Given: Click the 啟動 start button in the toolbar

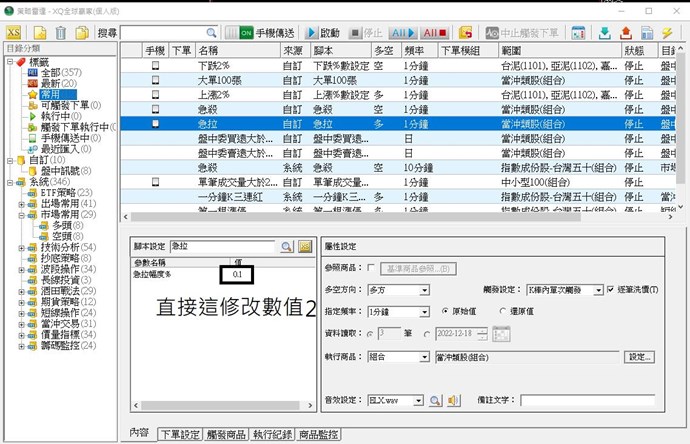Looking at the screenshot, I should point(325,32).
